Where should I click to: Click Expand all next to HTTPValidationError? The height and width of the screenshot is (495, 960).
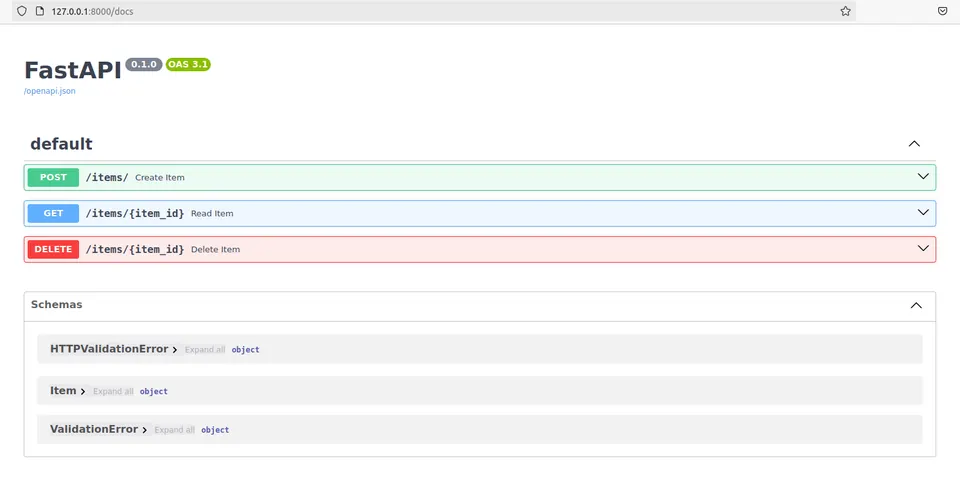(205, 350)
